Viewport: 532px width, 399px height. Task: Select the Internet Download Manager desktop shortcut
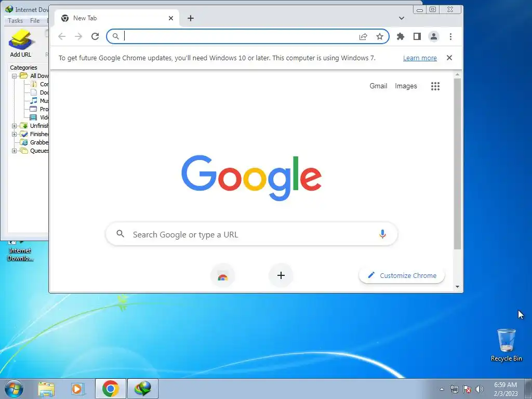coord(20,251)
